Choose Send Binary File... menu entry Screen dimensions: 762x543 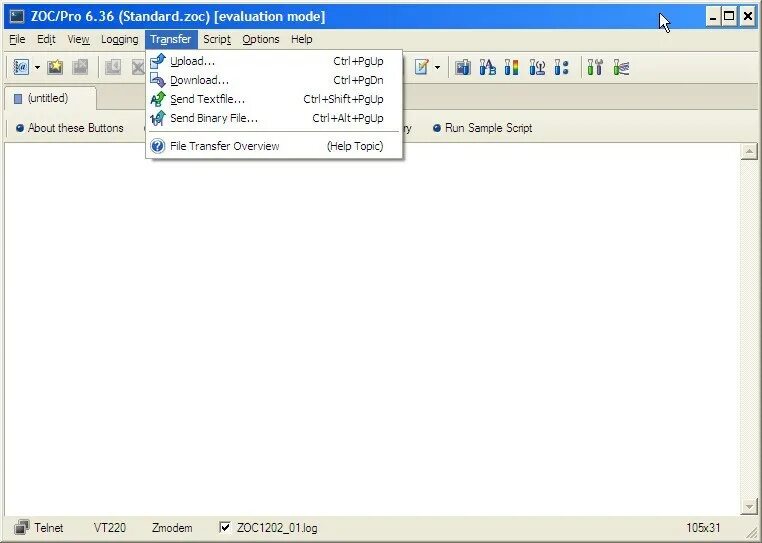(x=274, y=118)
